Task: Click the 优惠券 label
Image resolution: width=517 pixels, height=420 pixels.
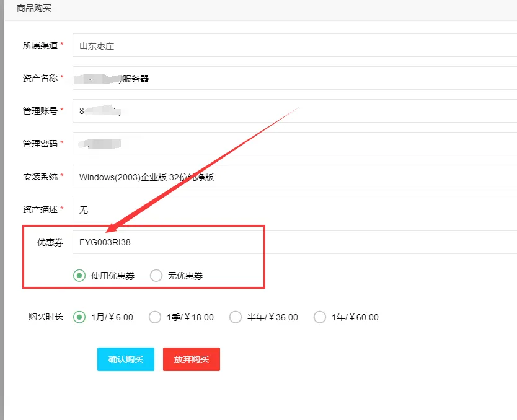Action: coord(50,242)
